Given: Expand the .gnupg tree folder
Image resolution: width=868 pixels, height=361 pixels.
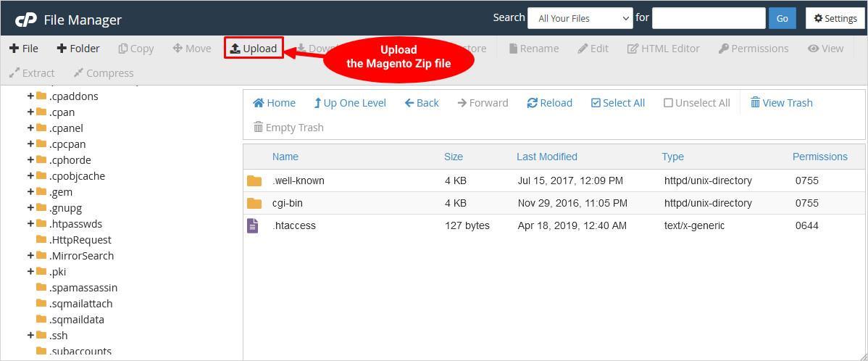Looking at the screenshot, I should coord(30,208).
